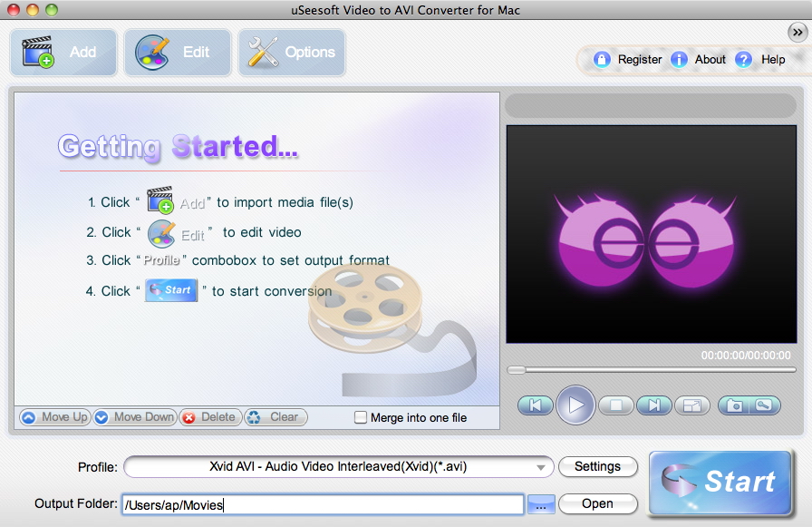Click the Register lock icon

(x=601, y=60)
